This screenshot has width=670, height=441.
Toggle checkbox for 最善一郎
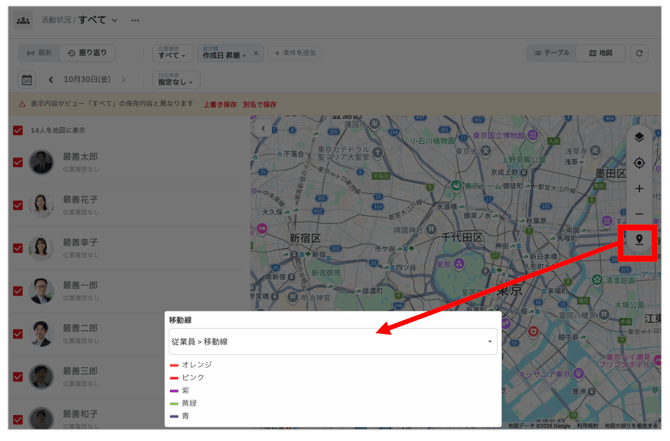click(x=18, y=291)
